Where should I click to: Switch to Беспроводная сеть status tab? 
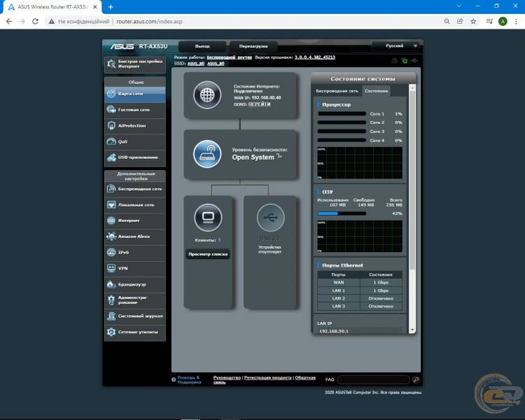click(337, 91)
